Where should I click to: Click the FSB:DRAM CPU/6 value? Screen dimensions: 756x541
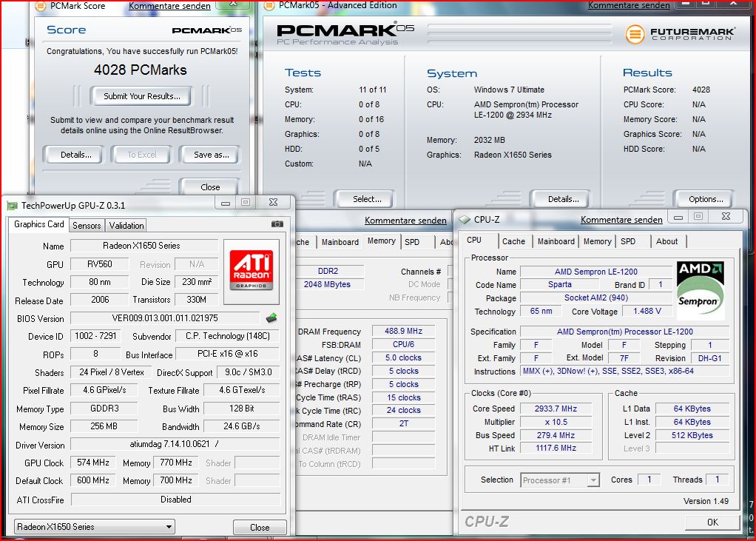point(403,345)
